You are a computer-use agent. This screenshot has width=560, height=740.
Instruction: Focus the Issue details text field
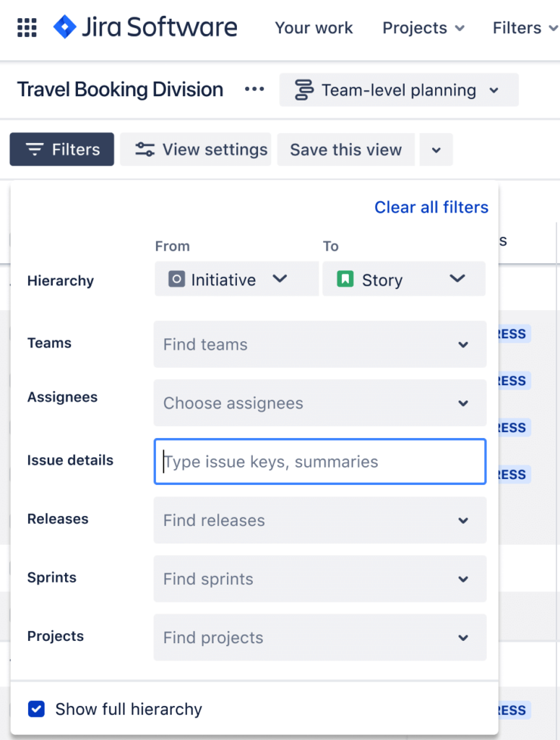click(320, 462)
